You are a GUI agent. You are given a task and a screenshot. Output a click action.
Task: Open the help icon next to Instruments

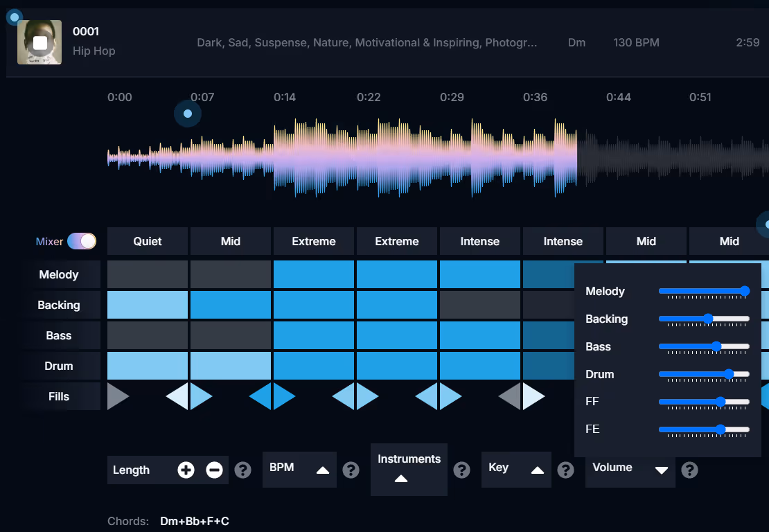click(461, 470)
